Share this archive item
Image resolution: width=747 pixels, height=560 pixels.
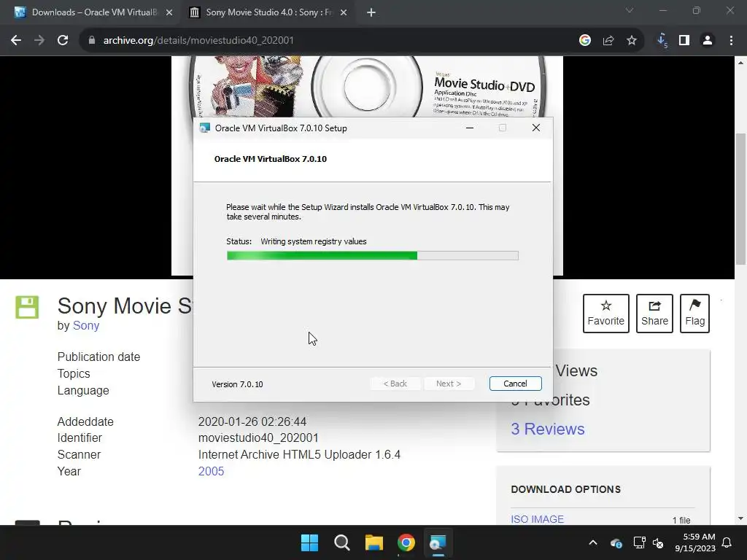654,314
